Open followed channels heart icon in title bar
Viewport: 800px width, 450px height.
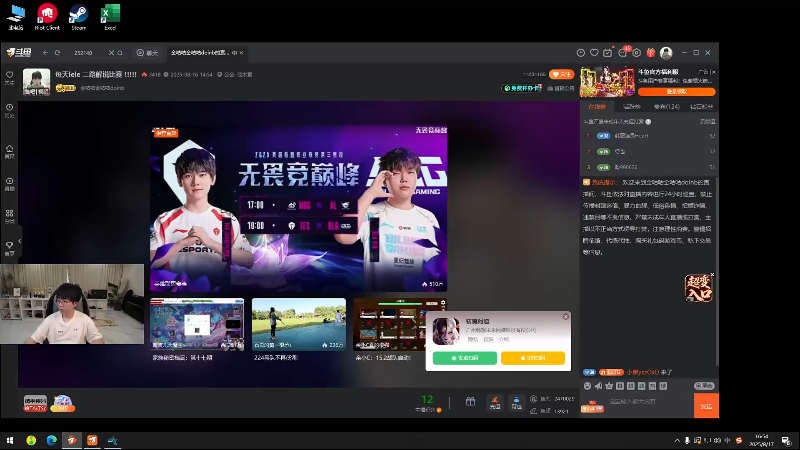click(594, 53)
